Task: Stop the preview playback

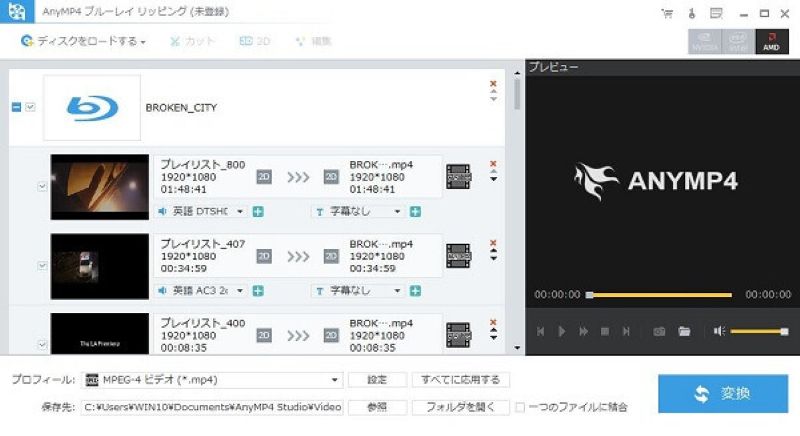Action: 605,331
